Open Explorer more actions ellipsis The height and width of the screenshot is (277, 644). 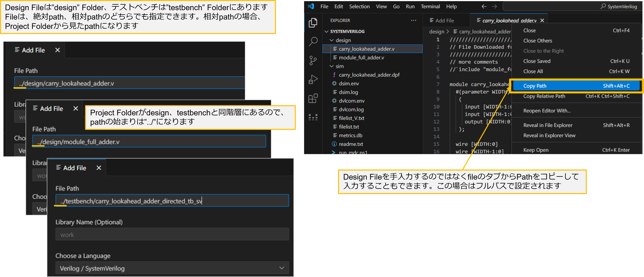[414, 20]
